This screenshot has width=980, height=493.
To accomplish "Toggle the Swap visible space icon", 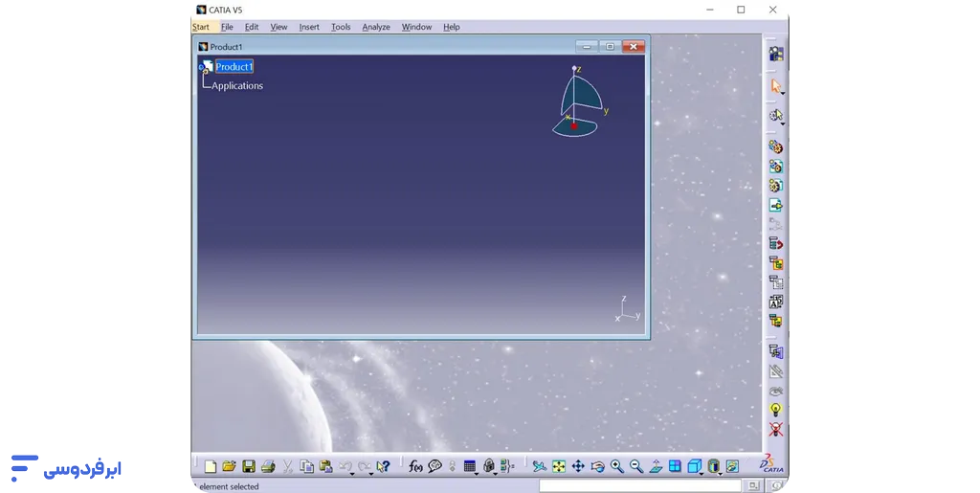I will [776, 430].
